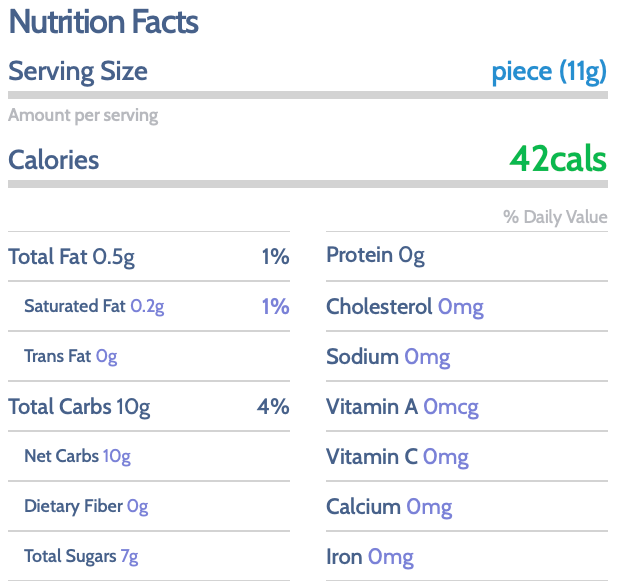Select the Total Carbs 10g row
Image resolution: width=627 pixels, height=584 pixels.
[x=149, y=406]
